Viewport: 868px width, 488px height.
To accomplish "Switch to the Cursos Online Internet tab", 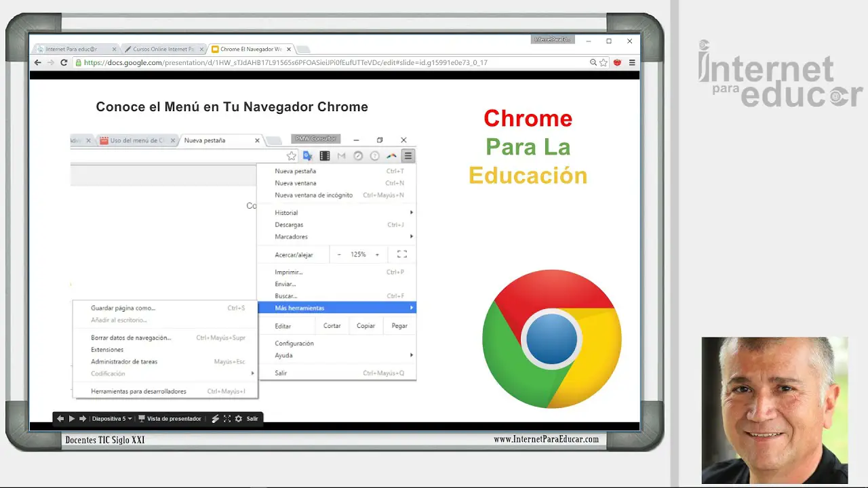I will click(x=163, y=49).
